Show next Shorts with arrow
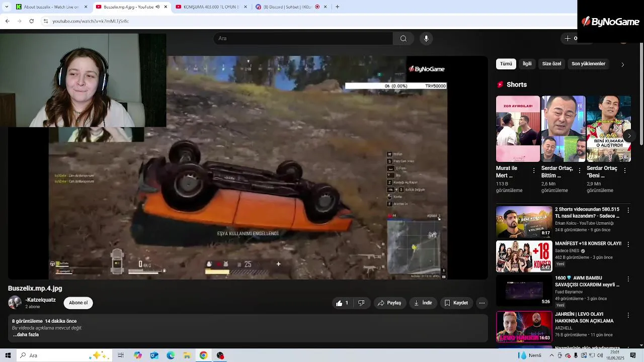Screen dimensions: 644x362 click(629, 136)
